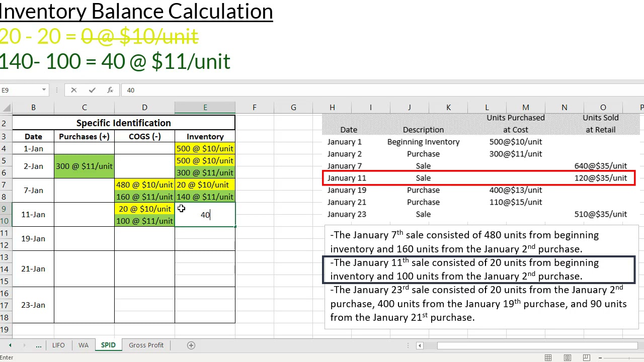Screen dimensions: 644x362
Task: Go to previous sheet with left arrow
Action: point(10,345)
